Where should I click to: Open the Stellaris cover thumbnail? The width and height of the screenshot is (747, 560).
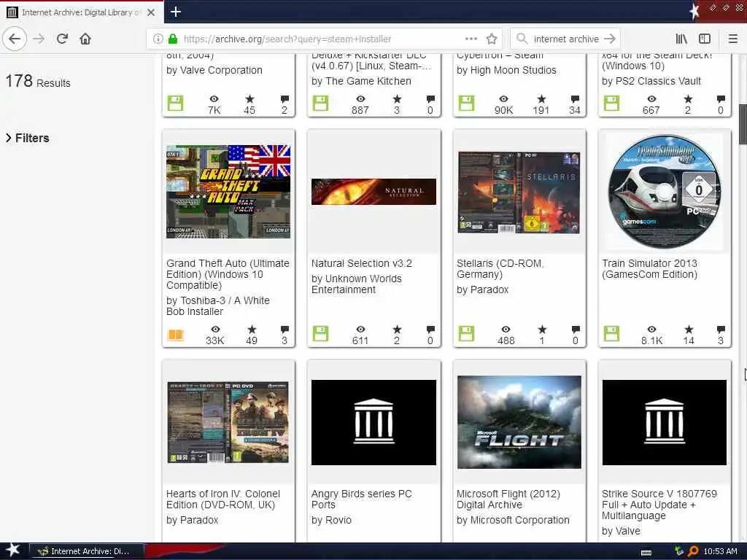pyautogui.click(x=519, y=192)
